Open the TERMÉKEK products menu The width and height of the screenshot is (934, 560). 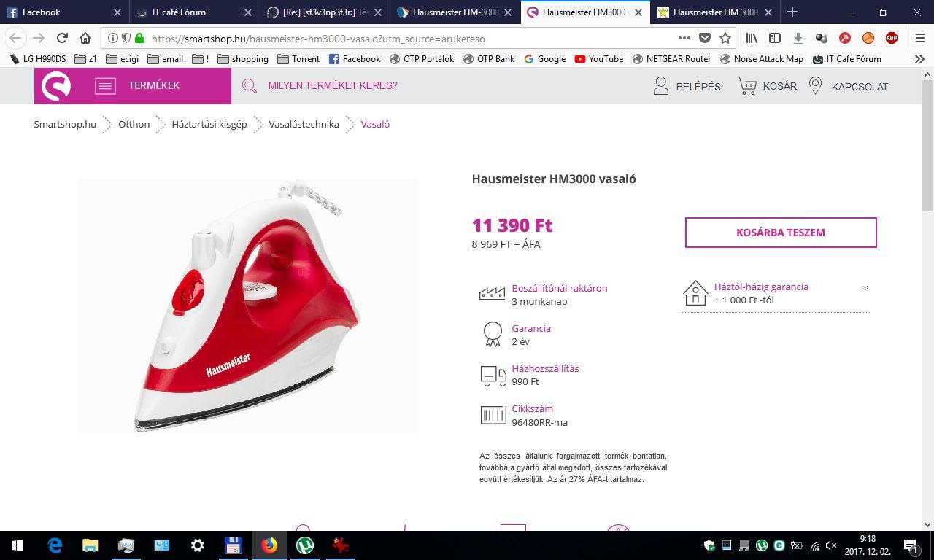click(x=137, y=86)
